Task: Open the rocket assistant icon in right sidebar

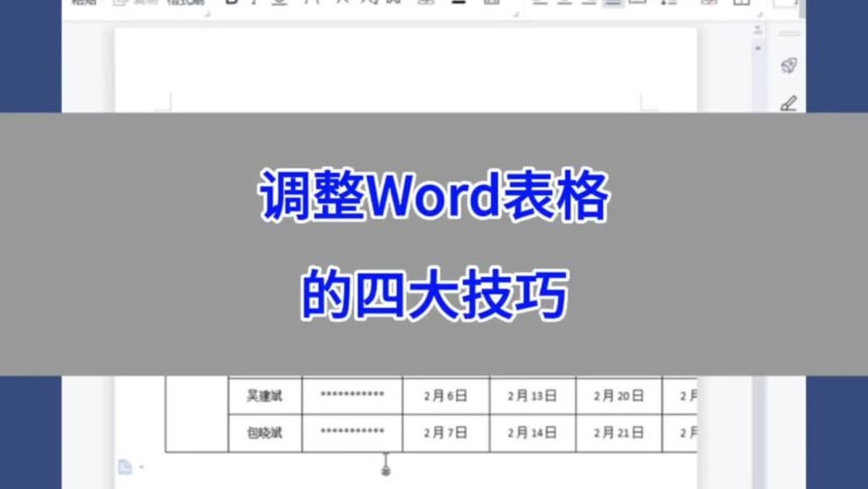Action: 789,64
